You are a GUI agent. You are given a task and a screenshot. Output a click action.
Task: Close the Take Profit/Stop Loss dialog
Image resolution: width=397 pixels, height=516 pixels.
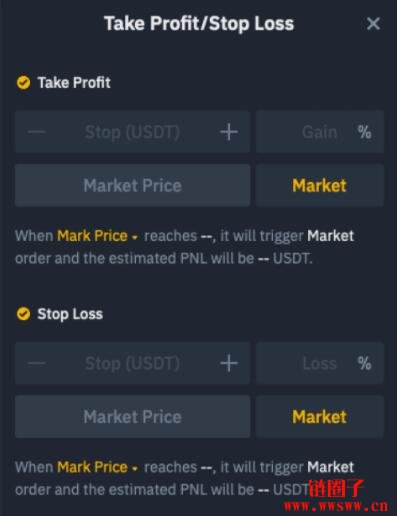coord(373,24)
